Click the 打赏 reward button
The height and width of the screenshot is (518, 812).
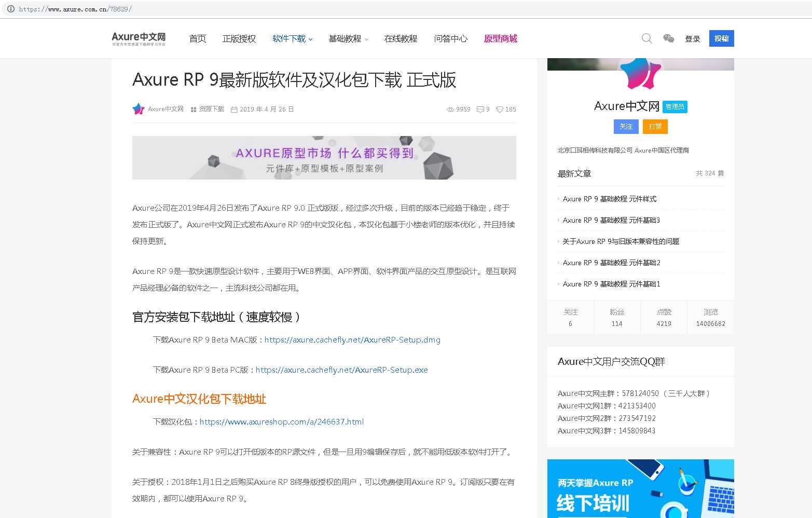point(655,127)
